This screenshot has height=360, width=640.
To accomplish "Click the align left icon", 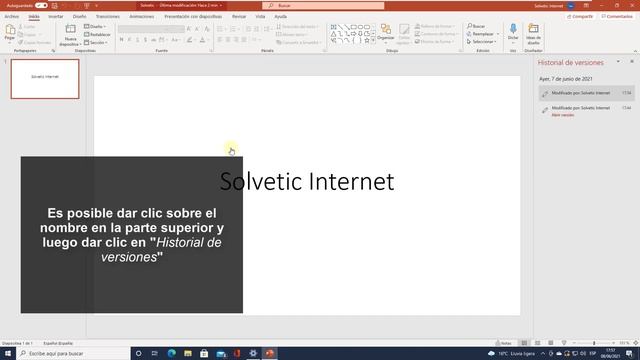I will coord(220,40).
